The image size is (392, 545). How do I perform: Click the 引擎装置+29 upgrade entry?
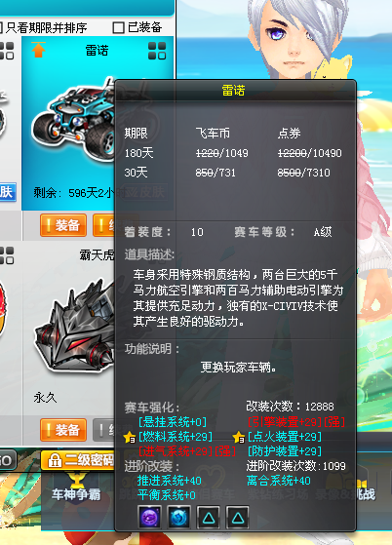(296, 422)
